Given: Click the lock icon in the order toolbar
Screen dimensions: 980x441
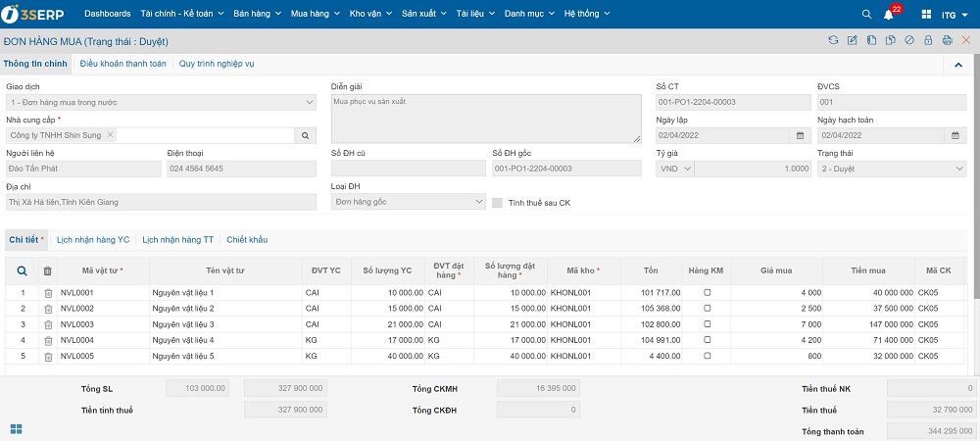Looking at the screenshot, I should (x=928, y=41).
